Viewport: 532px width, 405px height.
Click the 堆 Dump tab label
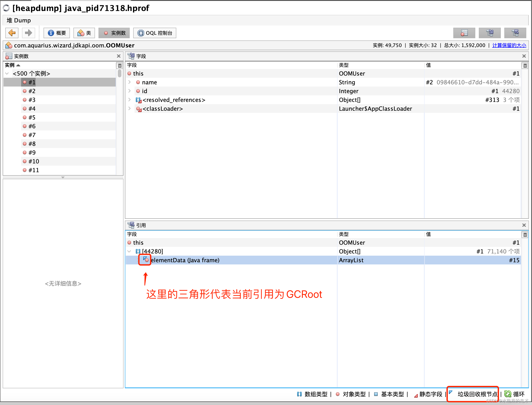click(x=19, y=20)
